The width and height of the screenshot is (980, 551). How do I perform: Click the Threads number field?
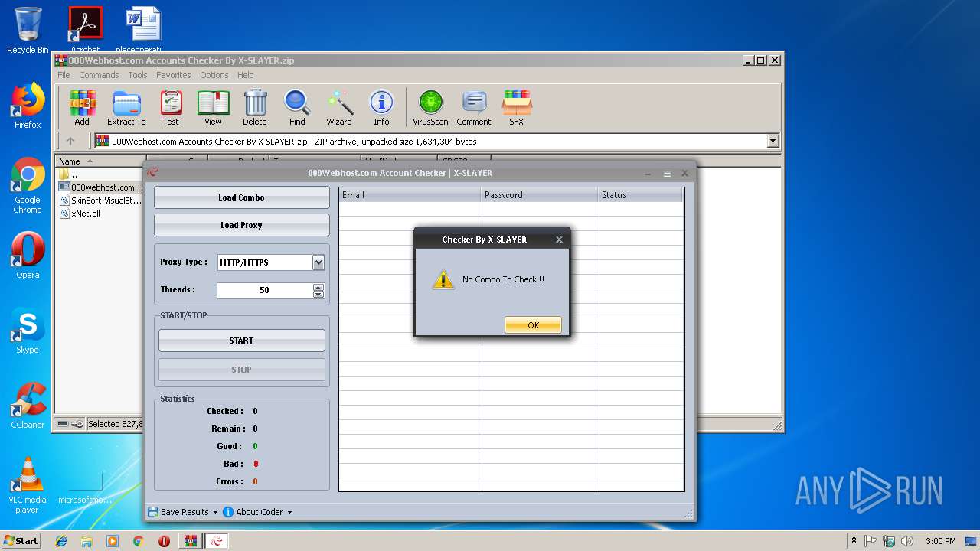[x=265, y=290]
